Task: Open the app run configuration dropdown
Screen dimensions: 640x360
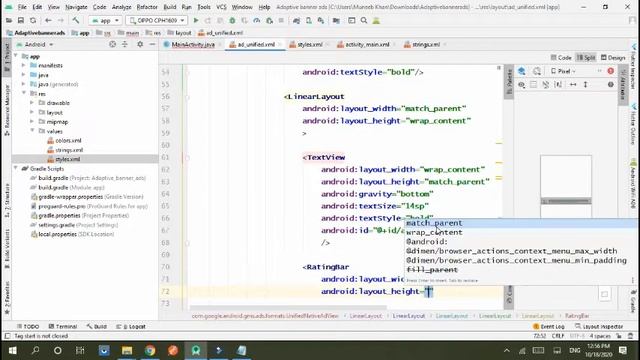Action: (x=105, y=20)
